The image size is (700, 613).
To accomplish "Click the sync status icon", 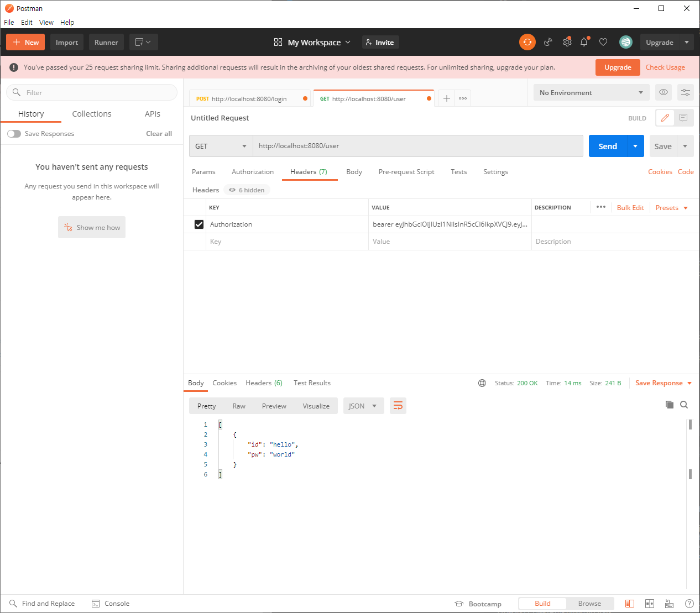I will [x=527, y=42].
